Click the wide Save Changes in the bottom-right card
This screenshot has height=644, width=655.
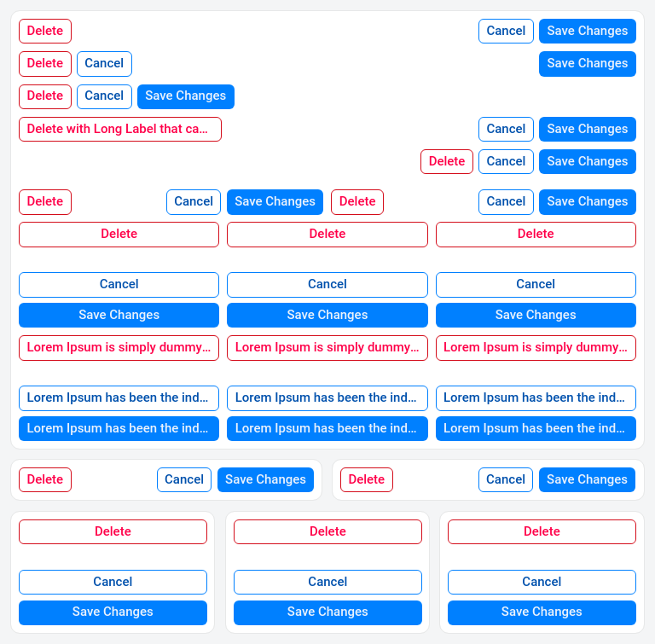coord(542,612)
